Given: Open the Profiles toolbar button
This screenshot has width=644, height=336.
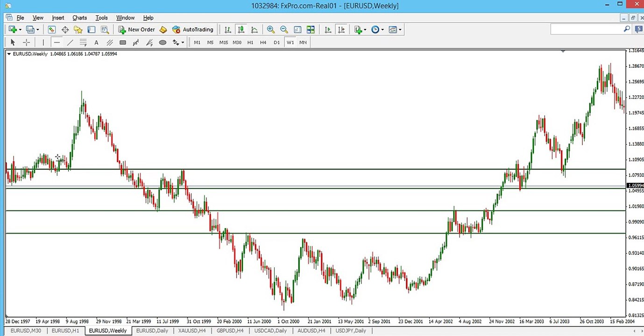Looking at the screenshot, I should 30,29.
